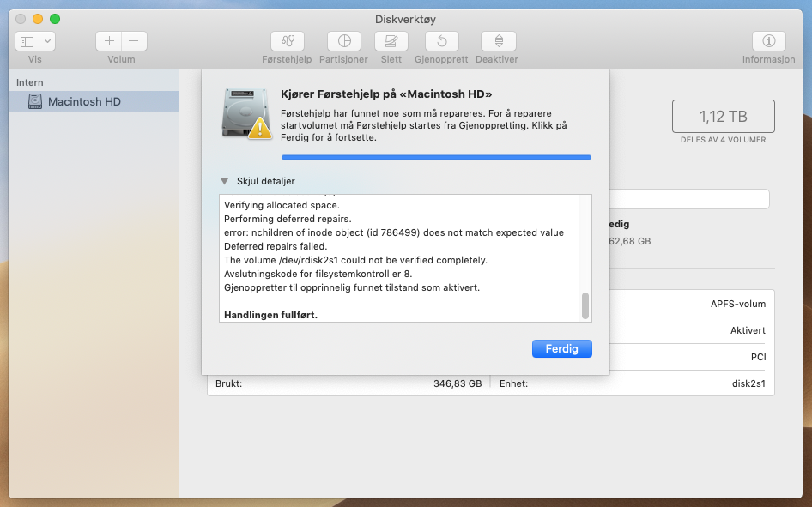Click 'Deferred repairs failed.' log line
Viewport: 812px width, 507px height.
pos(276,246)
